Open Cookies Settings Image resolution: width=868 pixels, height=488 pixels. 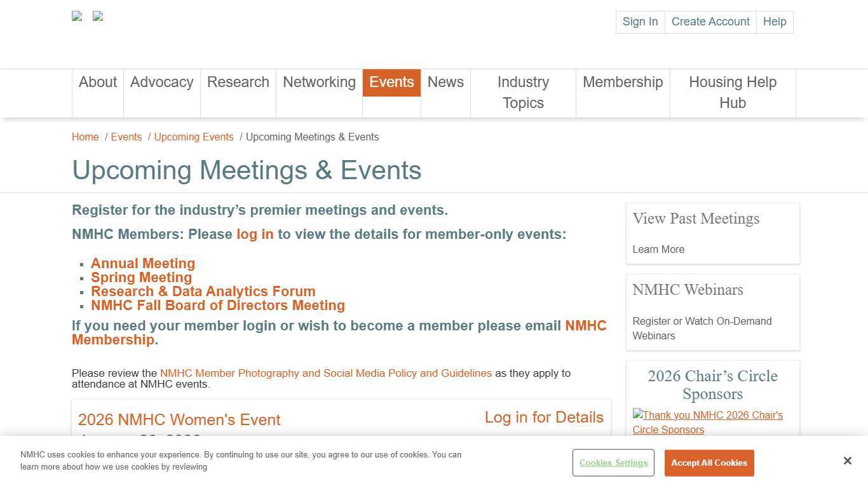613,463
